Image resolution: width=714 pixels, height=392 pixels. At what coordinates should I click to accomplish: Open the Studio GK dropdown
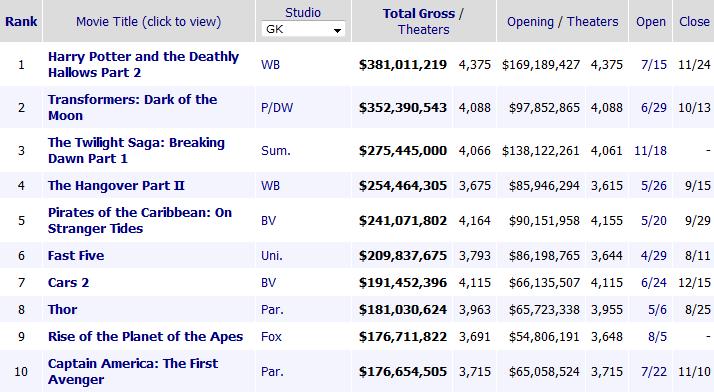(x=303, y=30)
